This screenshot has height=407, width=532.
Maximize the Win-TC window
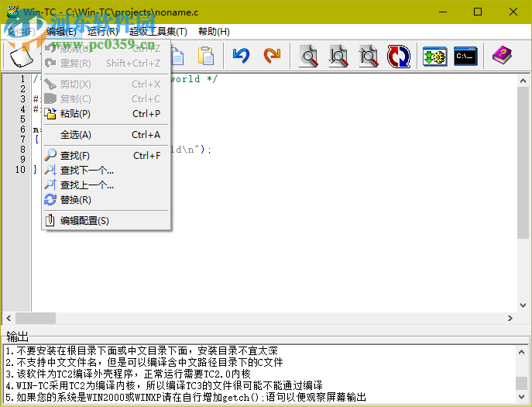point(478,12)
